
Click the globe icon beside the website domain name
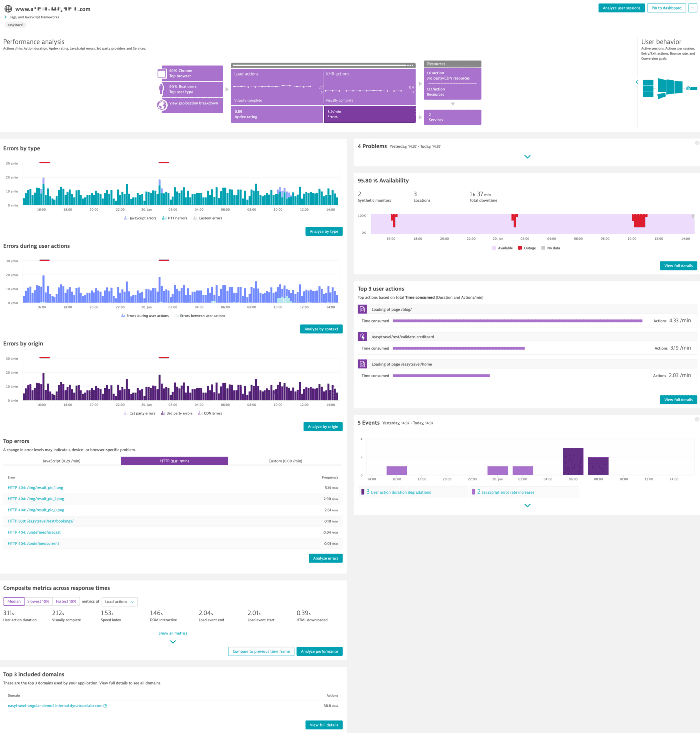(x=8, y=8)
